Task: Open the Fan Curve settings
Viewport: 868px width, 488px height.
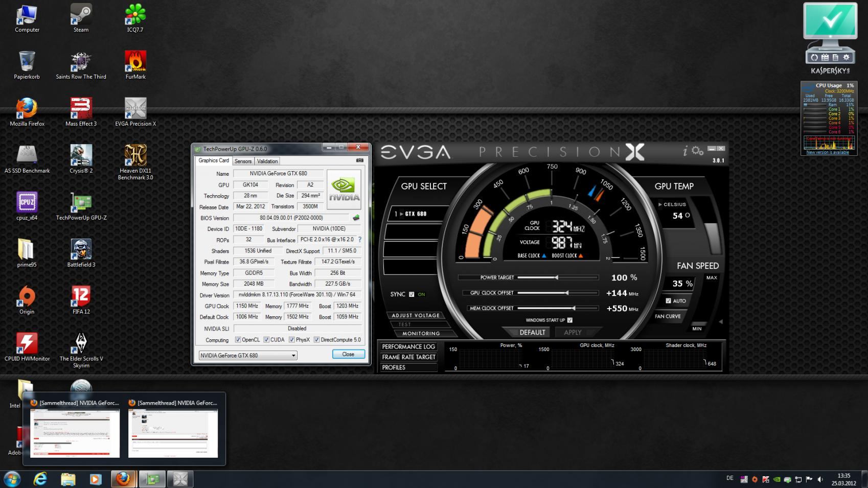Action: tap(668, 316)
